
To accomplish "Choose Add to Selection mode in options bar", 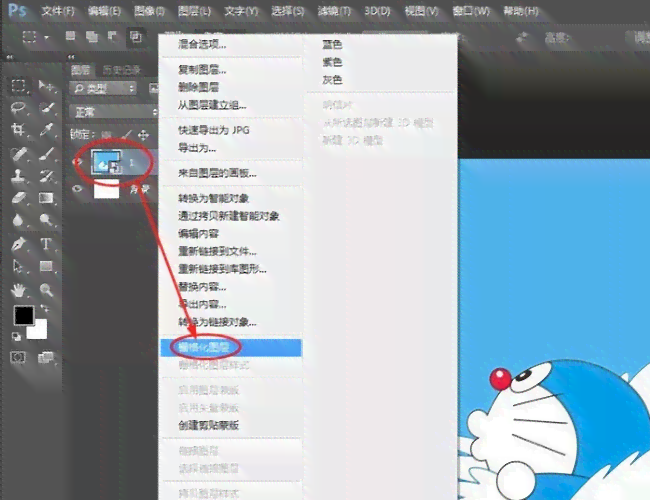I will 91,37.
